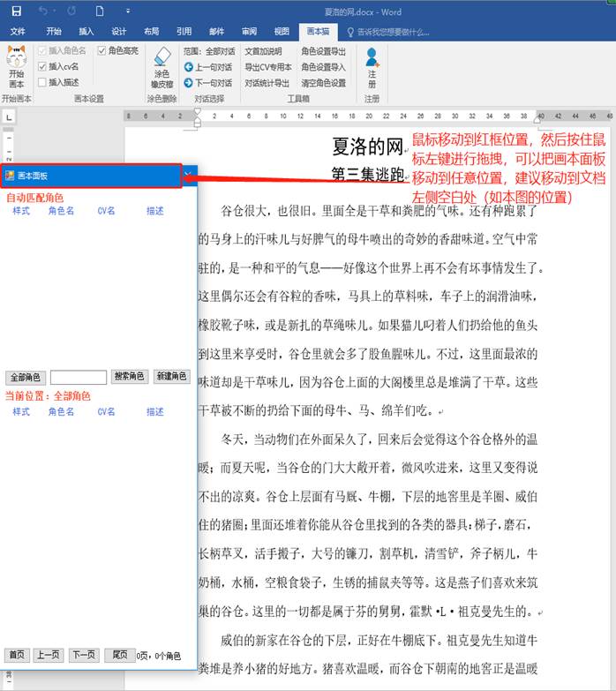Viewport: 616px width, 691px height.
Task: Click the 搜索角色 button
Action: click(130, 376)
